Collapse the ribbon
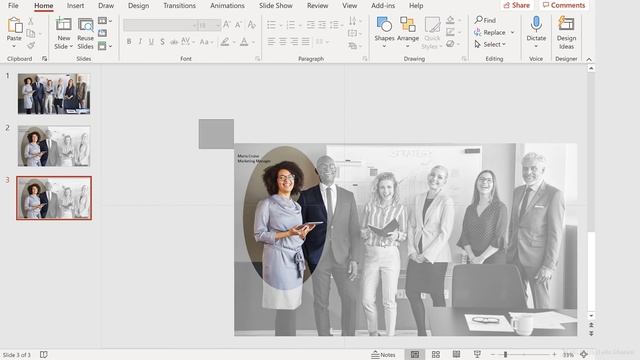This screenshot has height=360, width=640. coord(589,59)
